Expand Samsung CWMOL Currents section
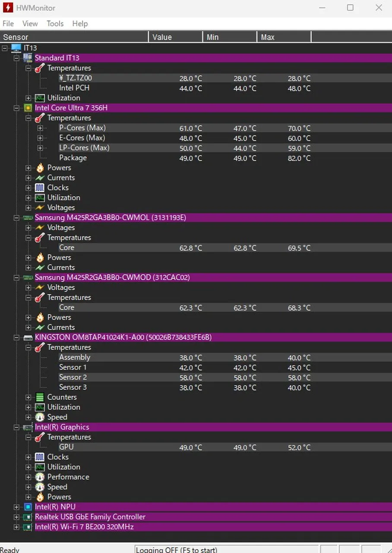Image resolution: width=392 pixels, height=553 pixels. tap(28, 267)
